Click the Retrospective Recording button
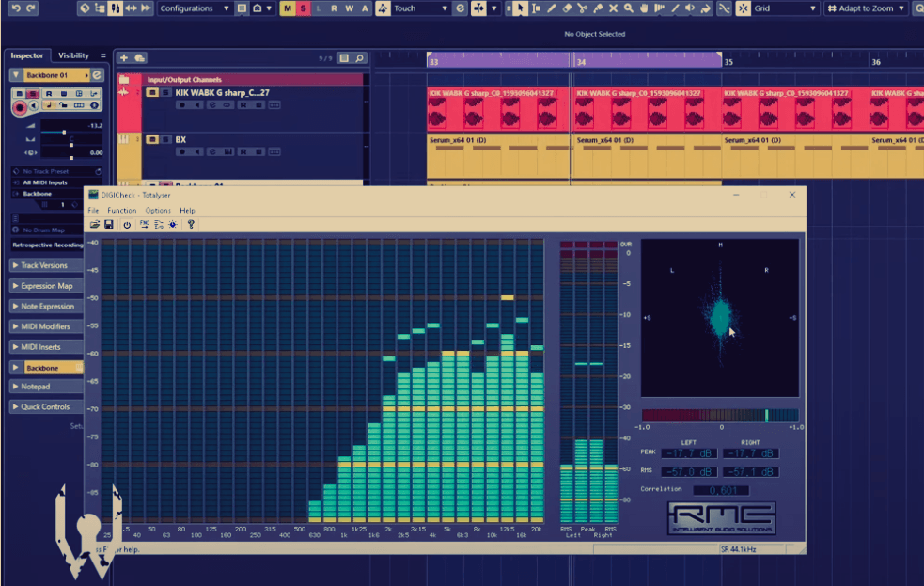The image size is (924, 586). 47,245
